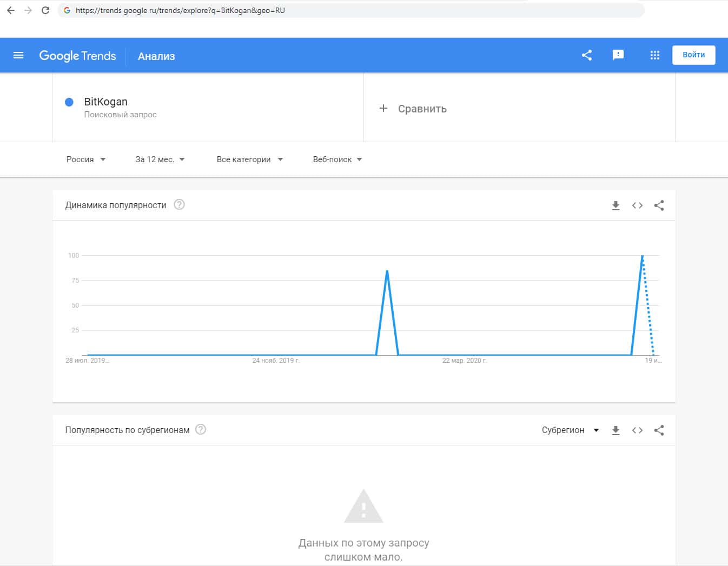
Task: Click the grey warning triangle icon
Action: pyautogui.click(x=363, y=506)
